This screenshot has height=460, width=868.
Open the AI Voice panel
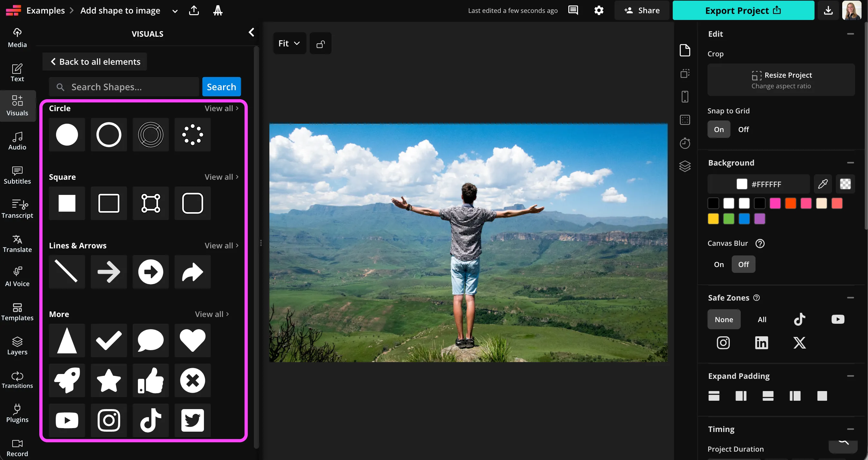point(17,276)
